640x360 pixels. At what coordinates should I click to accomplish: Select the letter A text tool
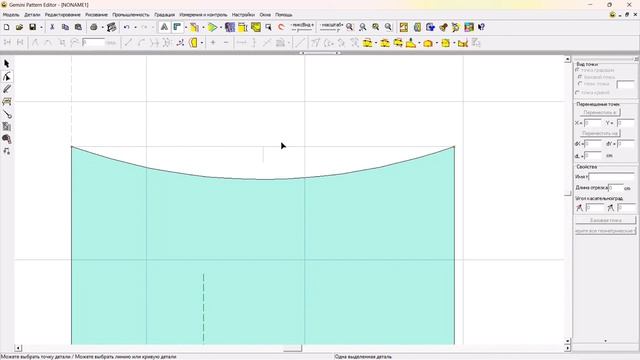pyautogui.click(x=164, y=27)
